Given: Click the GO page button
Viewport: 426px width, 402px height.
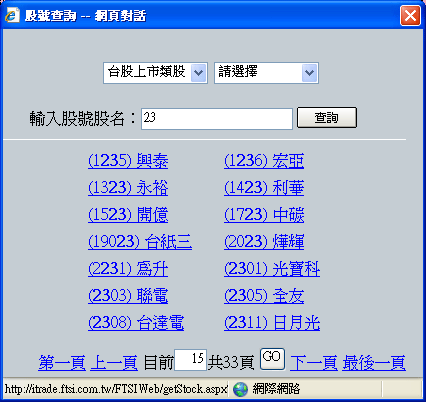Looking at the screenshot, I should pyautogui.click(x=272, y=359).
